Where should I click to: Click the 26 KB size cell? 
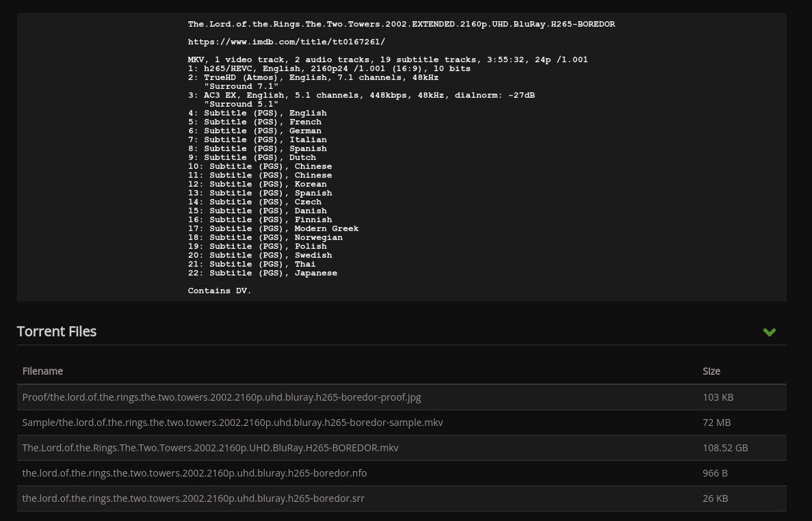(x=715, y=498)
